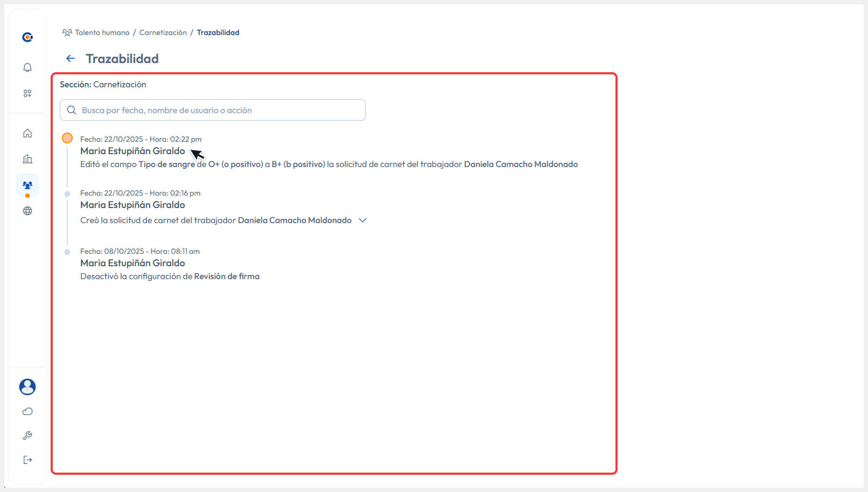Click the app logo in sidebar

(27, 37)
